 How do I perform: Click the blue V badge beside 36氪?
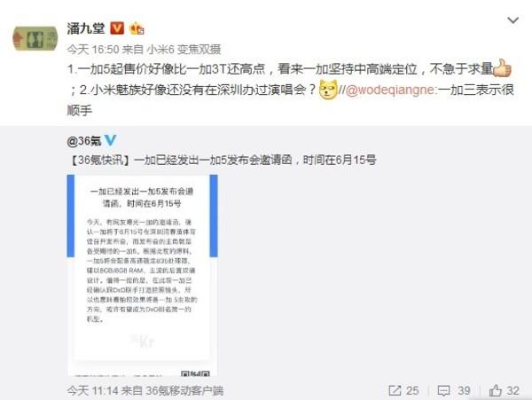click(110, 140)
